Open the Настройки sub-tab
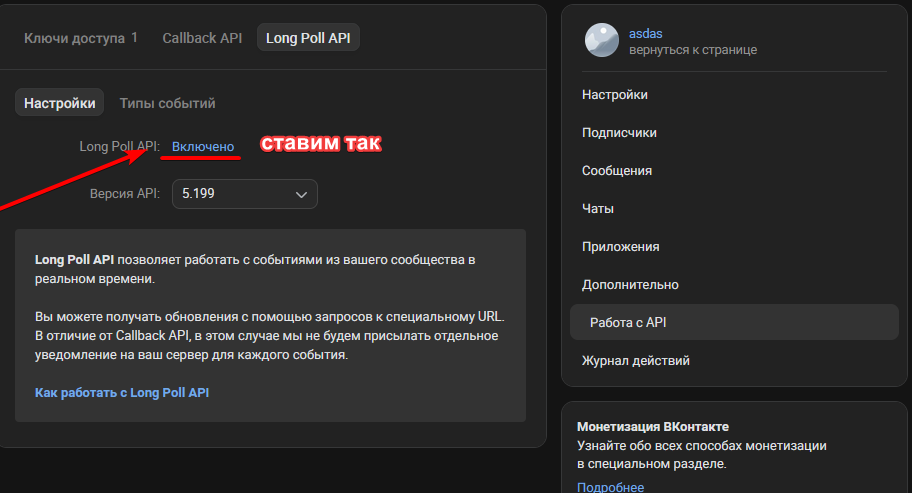The height and width of the screenshot is (493, 912). click(x=59, y=103)
